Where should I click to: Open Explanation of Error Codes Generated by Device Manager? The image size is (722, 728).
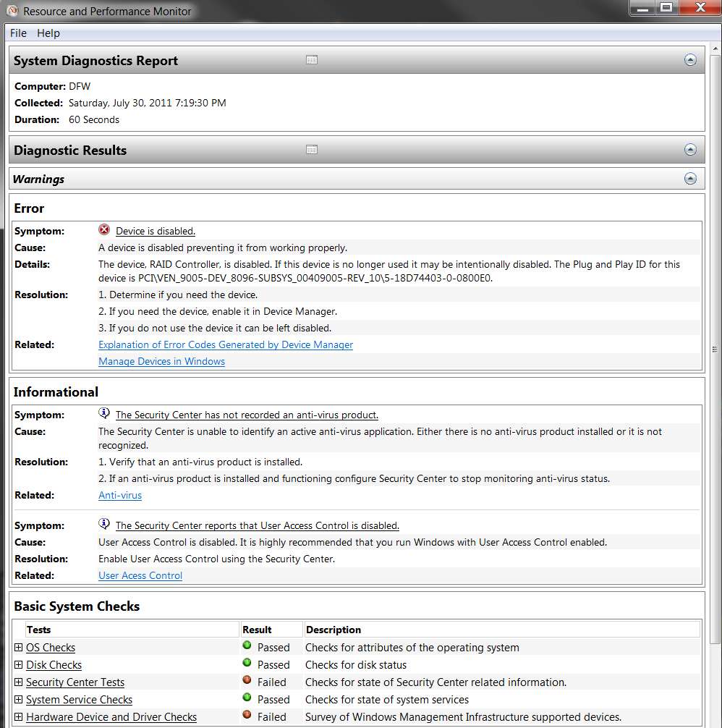pos(226,344)
